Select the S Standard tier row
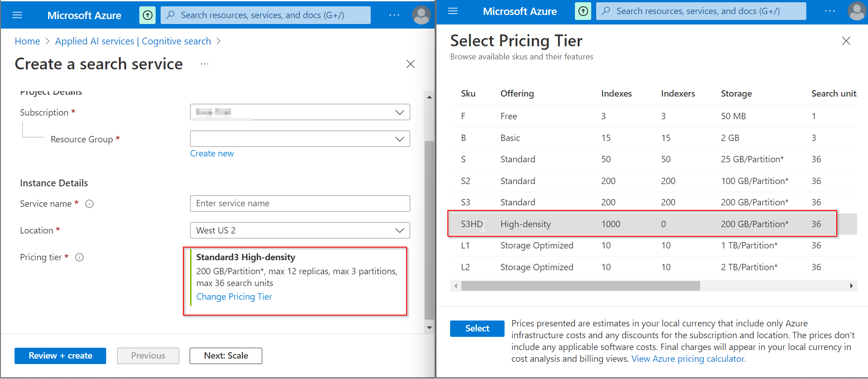Viewport: 868px width, 379px height. coord(653,160)
